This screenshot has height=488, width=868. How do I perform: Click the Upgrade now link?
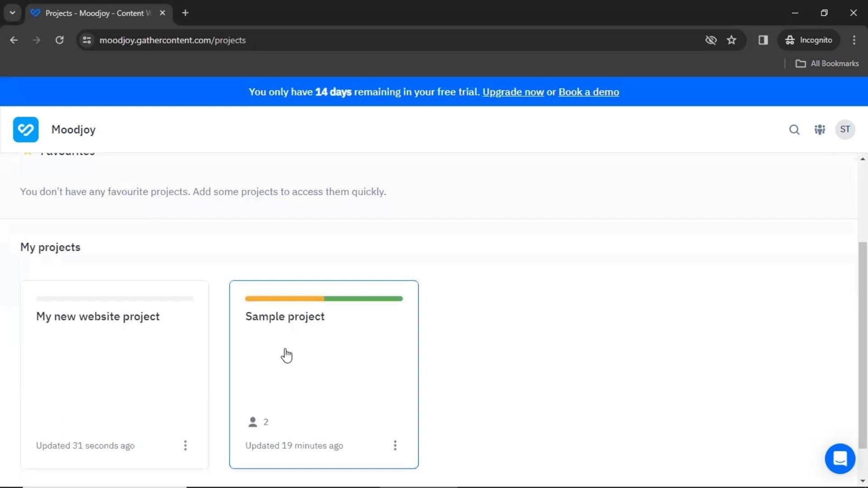coord(513,92)
